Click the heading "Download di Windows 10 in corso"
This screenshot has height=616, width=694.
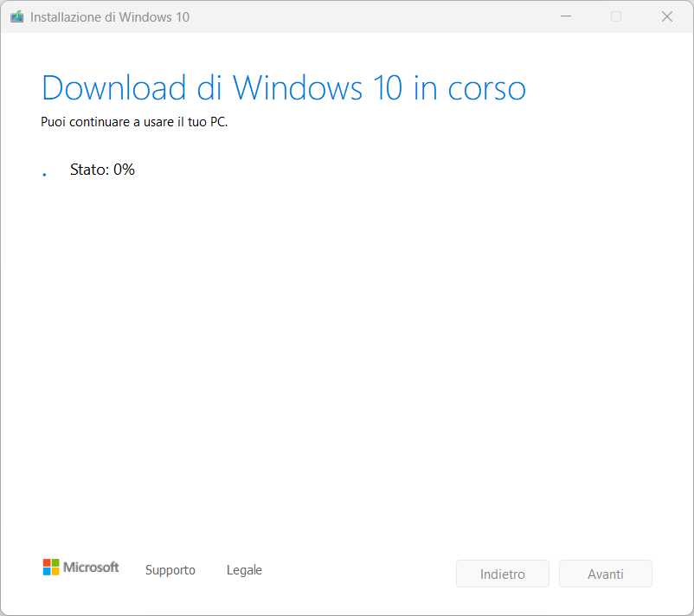point(284,87)
